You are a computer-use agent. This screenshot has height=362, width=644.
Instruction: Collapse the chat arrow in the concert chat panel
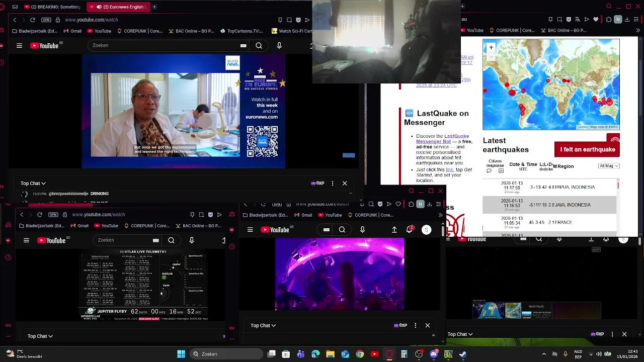pyautogui.click(x=433, y=335)
